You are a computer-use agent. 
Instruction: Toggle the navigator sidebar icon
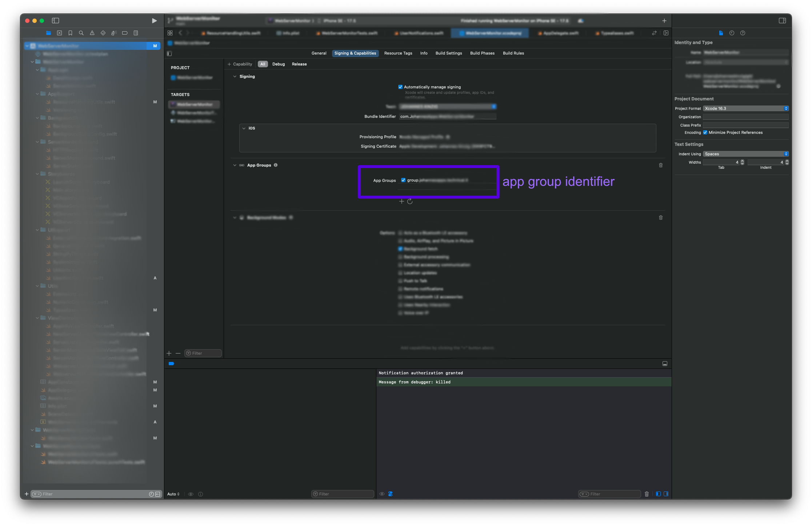point(56,21)
